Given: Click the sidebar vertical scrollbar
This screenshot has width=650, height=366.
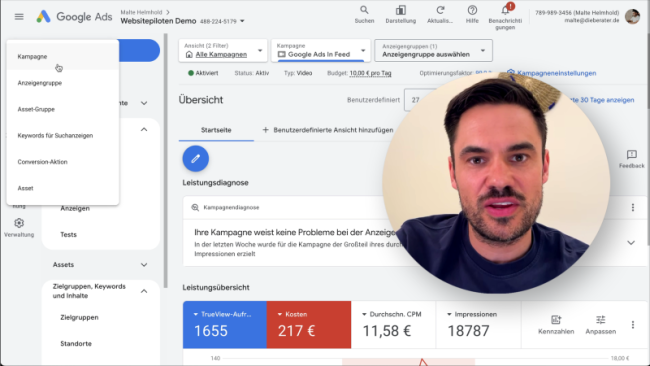Looking at the screenshot, I should [x=165, y=162].
